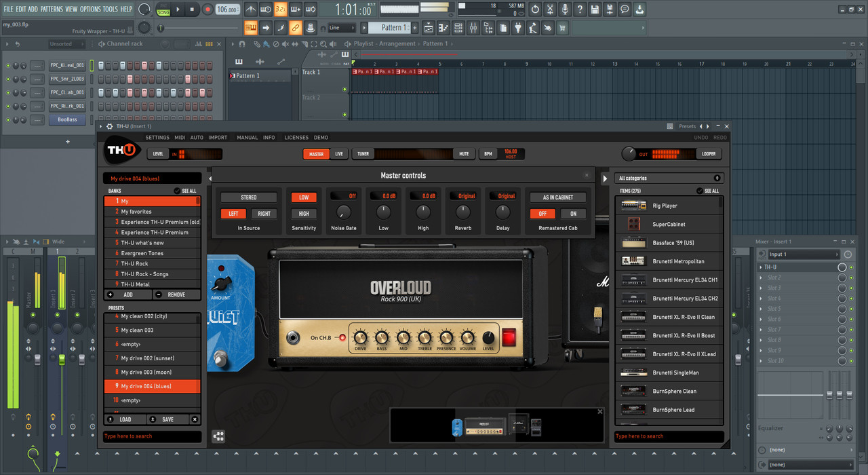Open the Mixer icon in the toolbar

(x=473, y=28)
